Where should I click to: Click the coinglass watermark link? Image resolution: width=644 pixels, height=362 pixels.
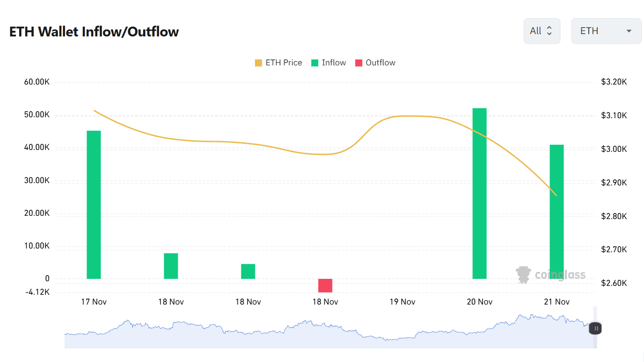(551, 275)
